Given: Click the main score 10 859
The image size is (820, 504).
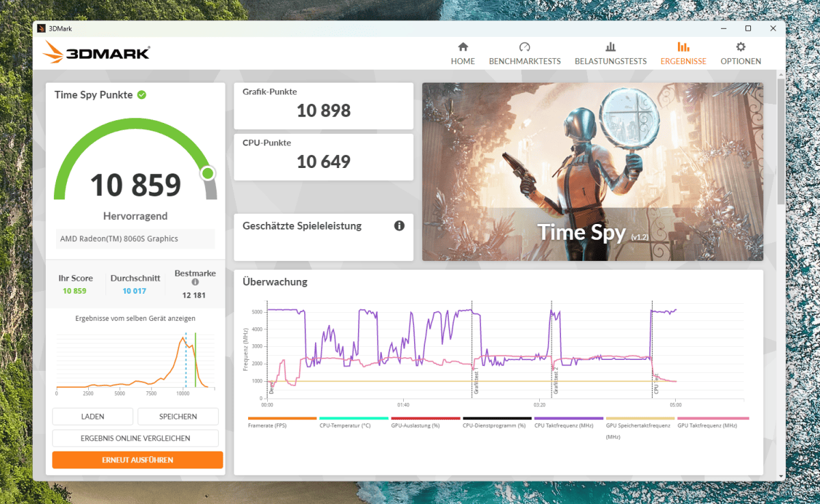Looking at the screenshot, I should click(135, 185).
